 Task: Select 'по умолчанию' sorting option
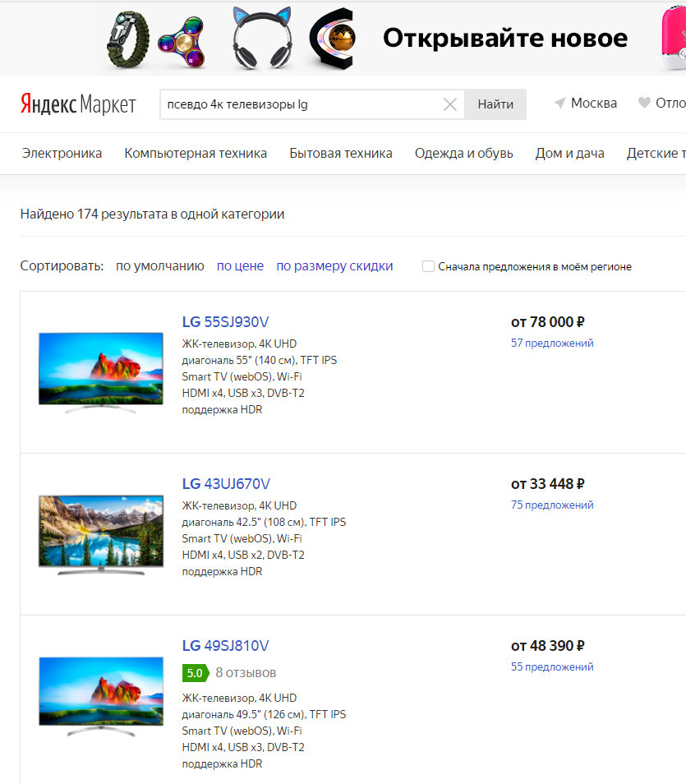(159, 265)
